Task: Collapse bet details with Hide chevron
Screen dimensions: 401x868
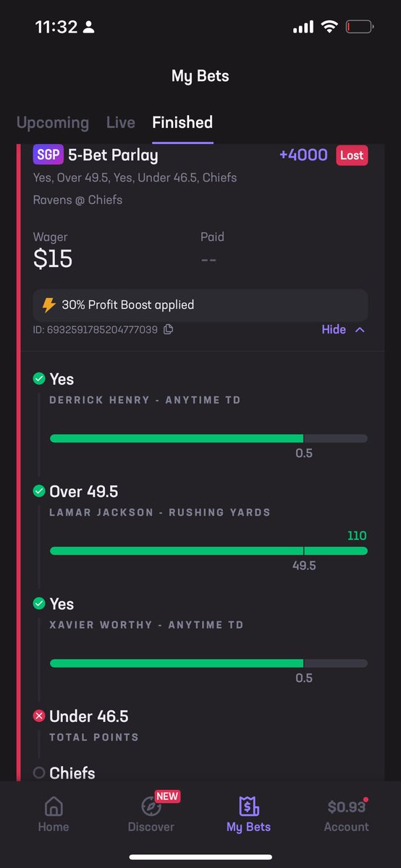Action: point(360,329)
